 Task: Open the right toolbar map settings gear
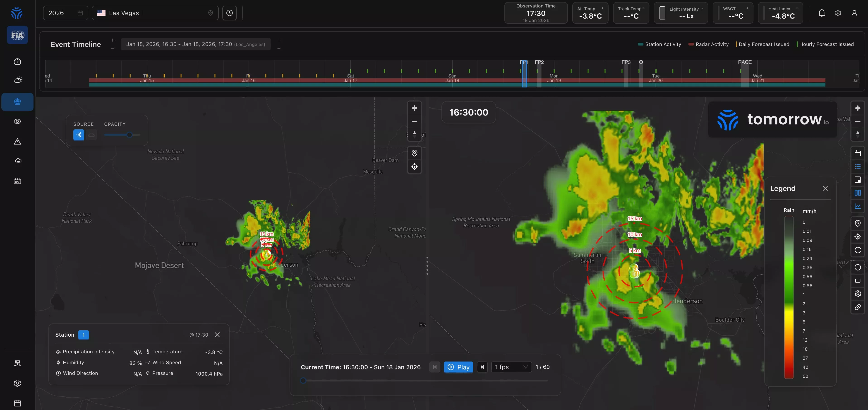click(858, 294)
